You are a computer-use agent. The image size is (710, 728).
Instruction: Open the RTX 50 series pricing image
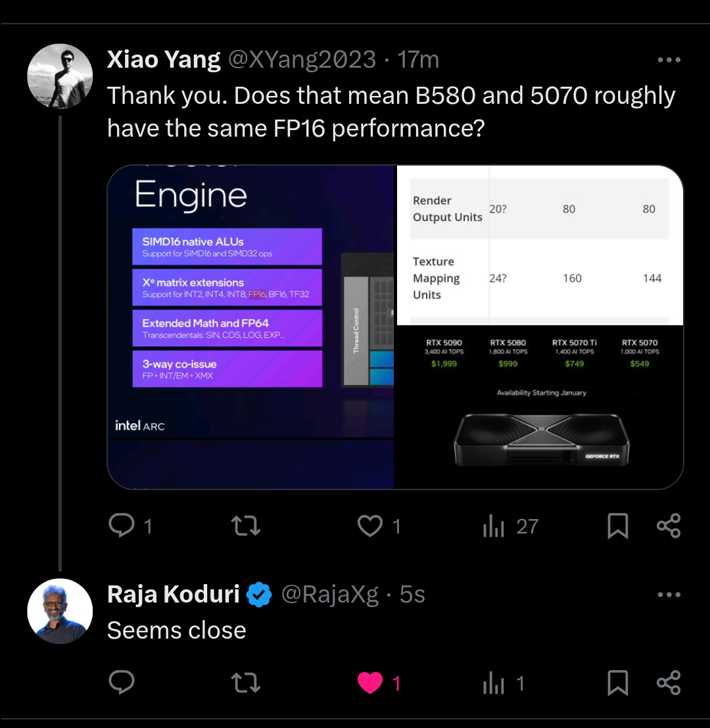(x=539, y=407)
